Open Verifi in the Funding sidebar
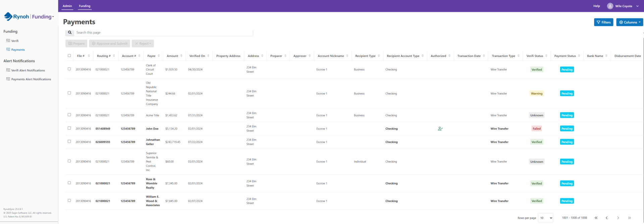The image size is (644, 224). pyautogui.click(x=15, y=41)
